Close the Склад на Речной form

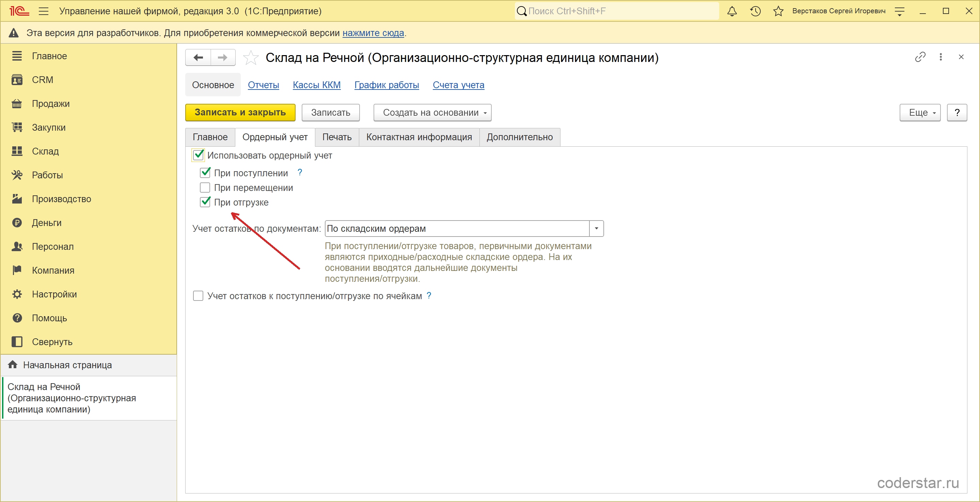pyautogui.click(x=961, y=57)
